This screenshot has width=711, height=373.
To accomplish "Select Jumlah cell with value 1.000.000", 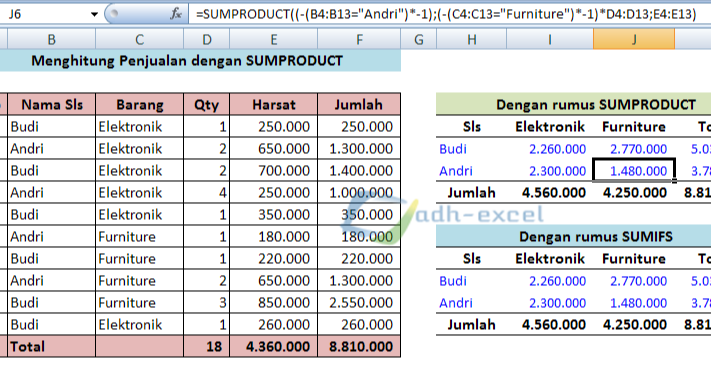I will pyautogui.click(x=359, y=193).
